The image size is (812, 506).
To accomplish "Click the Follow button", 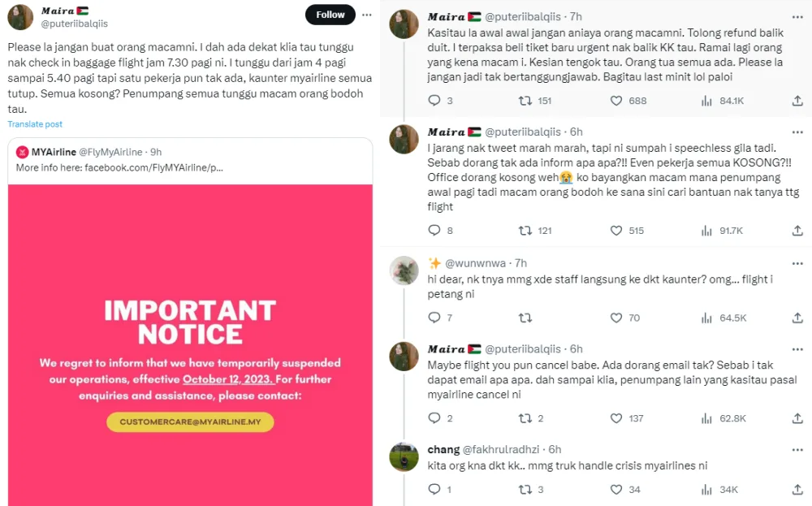I will [x=330, y=15].
